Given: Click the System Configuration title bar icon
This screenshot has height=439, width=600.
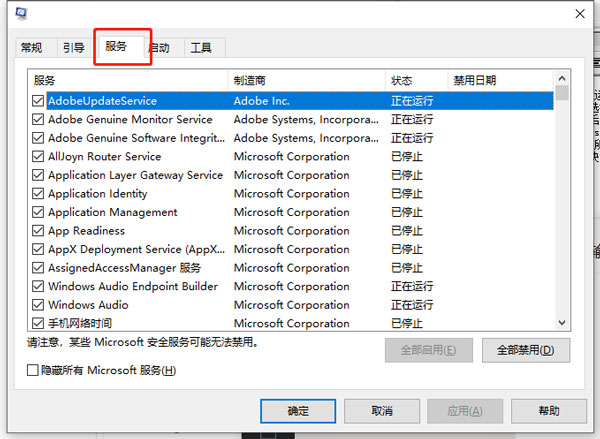Looking at the screenshot, I should point(21,13).
